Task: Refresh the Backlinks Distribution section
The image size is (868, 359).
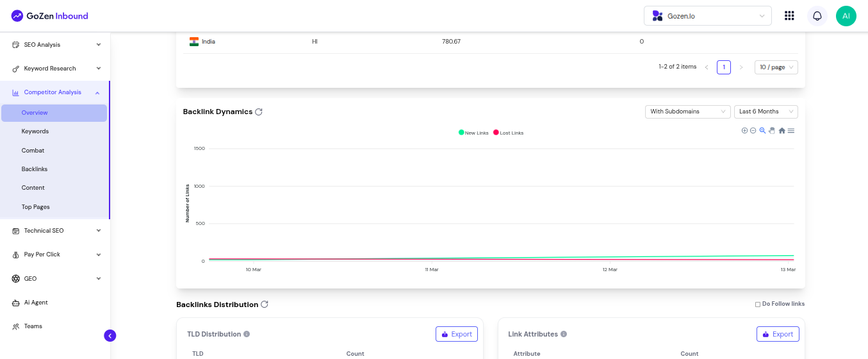Action: pos(265,305)
